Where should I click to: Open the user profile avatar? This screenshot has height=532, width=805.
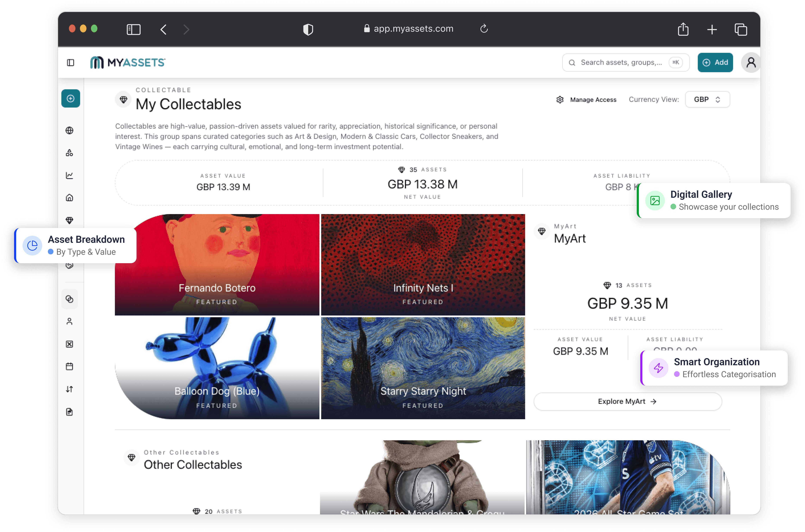click(751, 62)
